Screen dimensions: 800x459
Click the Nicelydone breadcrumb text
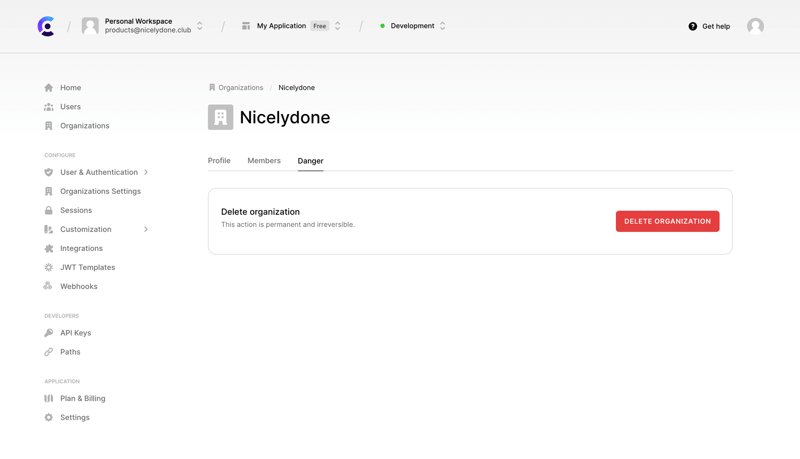pyautogui.click(x=296, y=88)
